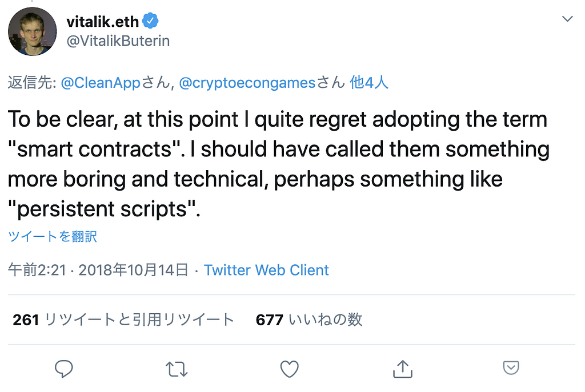The image size is (585, 392).
Task: Click ツイートを翻訳 to translate tweet
Action: [53, 237]
